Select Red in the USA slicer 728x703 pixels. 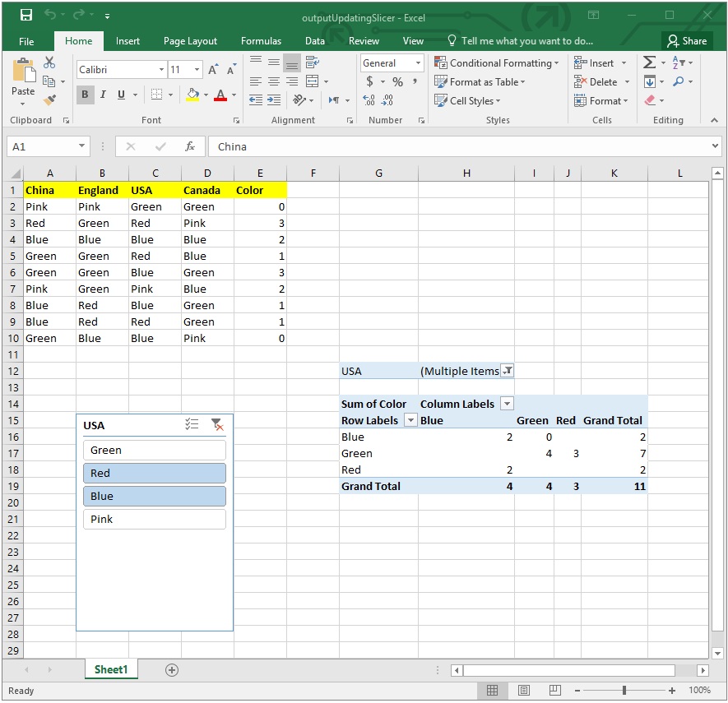point(154,473)
